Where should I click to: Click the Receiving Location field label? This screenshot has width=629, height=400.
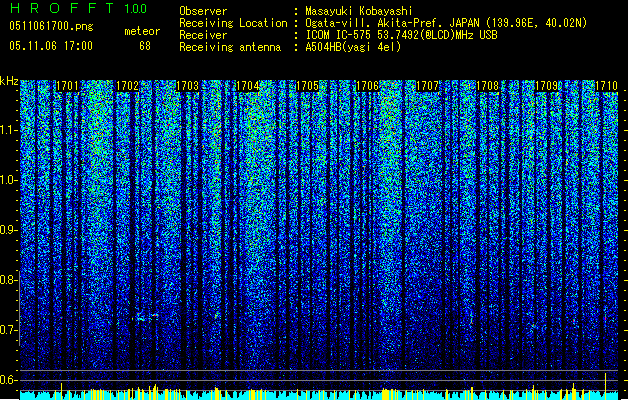click(233, 23)
